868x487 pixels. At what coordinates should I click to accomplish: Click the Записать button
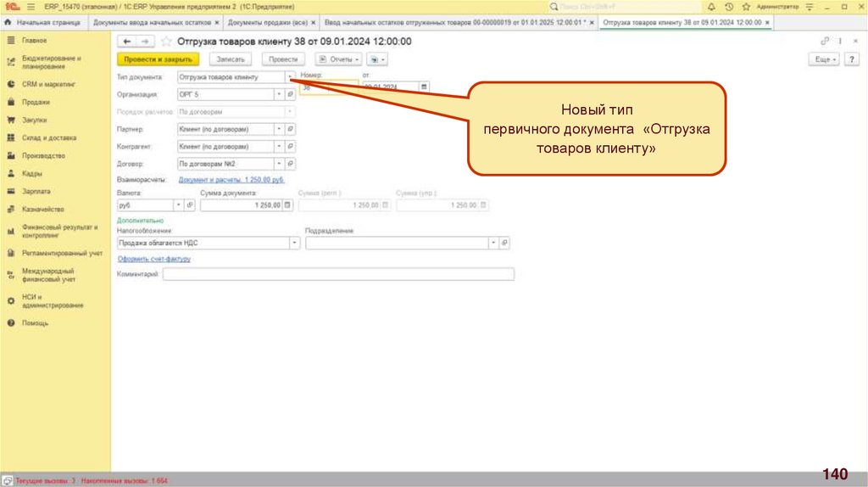click(231, 59)
